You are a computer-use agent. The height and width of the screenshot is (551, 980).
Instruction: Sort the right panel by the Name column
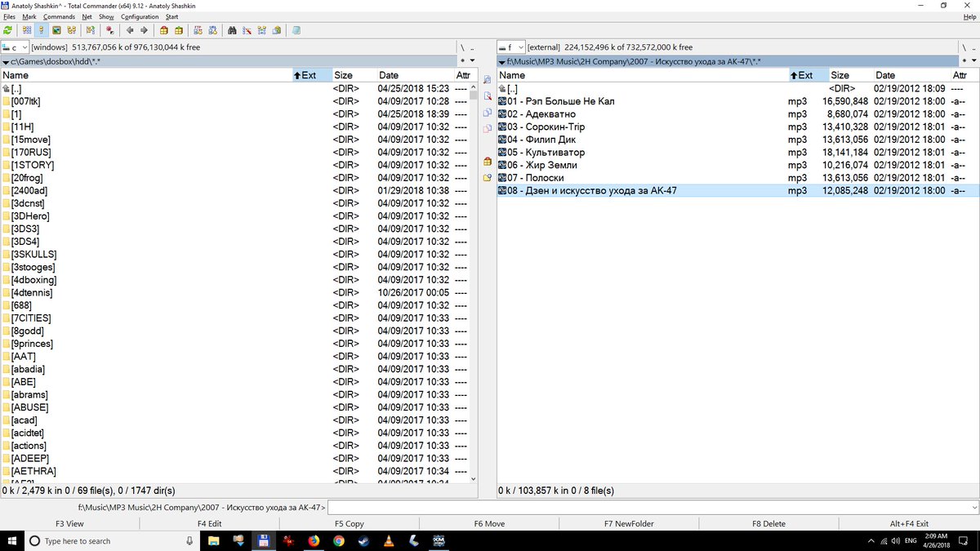click(643, 75)
